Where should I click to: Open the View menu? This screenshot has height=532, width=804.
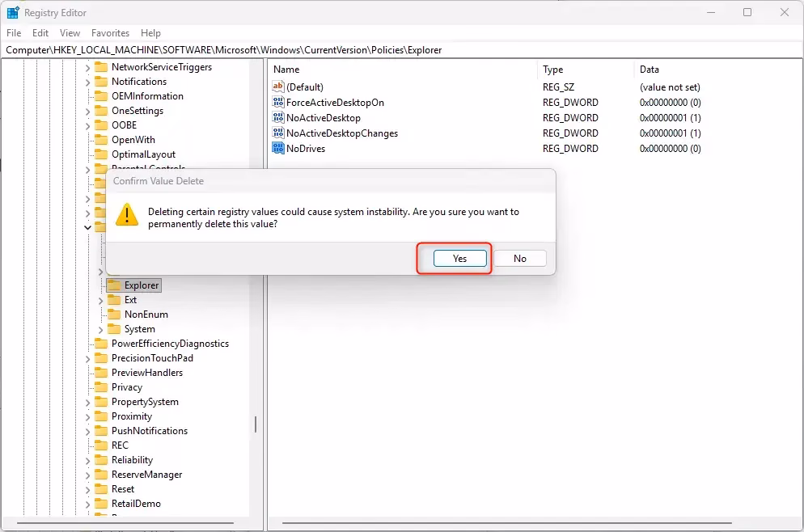point(69,32)
